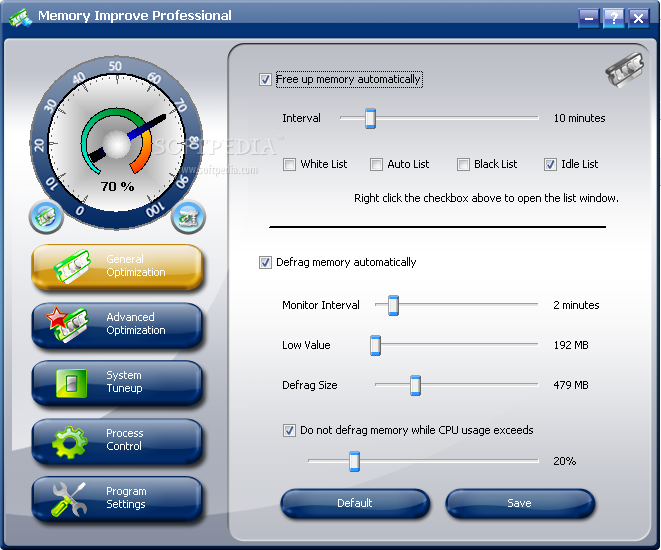Open Program Settings section

117,499
